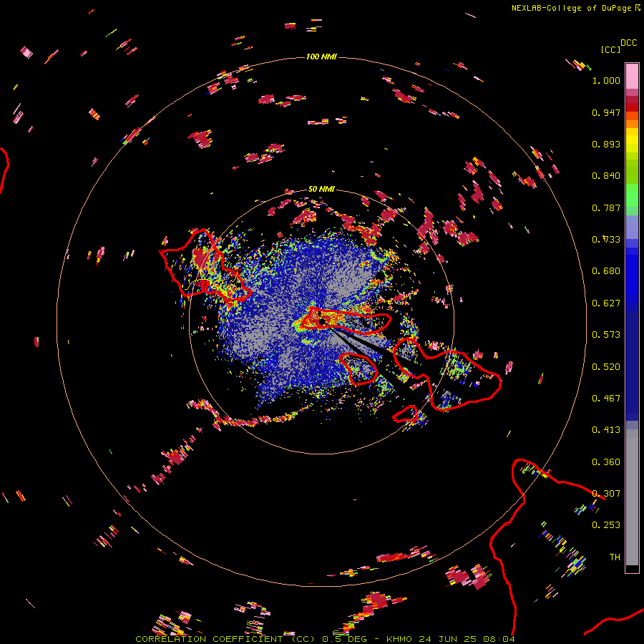The width and height of the screenshot is (644, 644).
Task: Click the 0.5 DEG elevation text in caption
Action: tap(344, 639)
